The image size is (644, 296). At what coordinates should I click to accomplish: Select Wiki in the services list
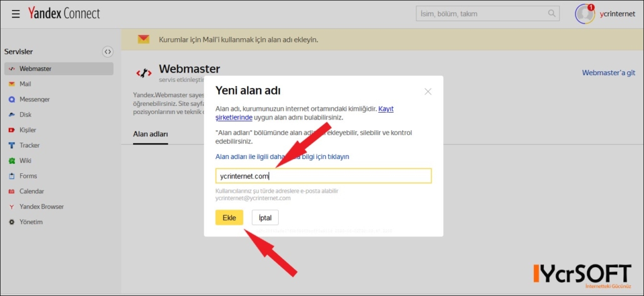tap(26, 161)
